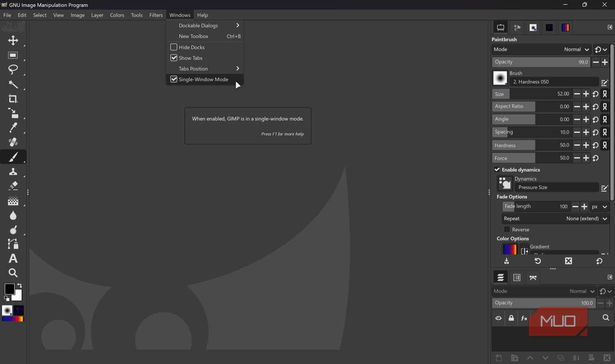Switch to the Channels tab

(x=517, y=278)
